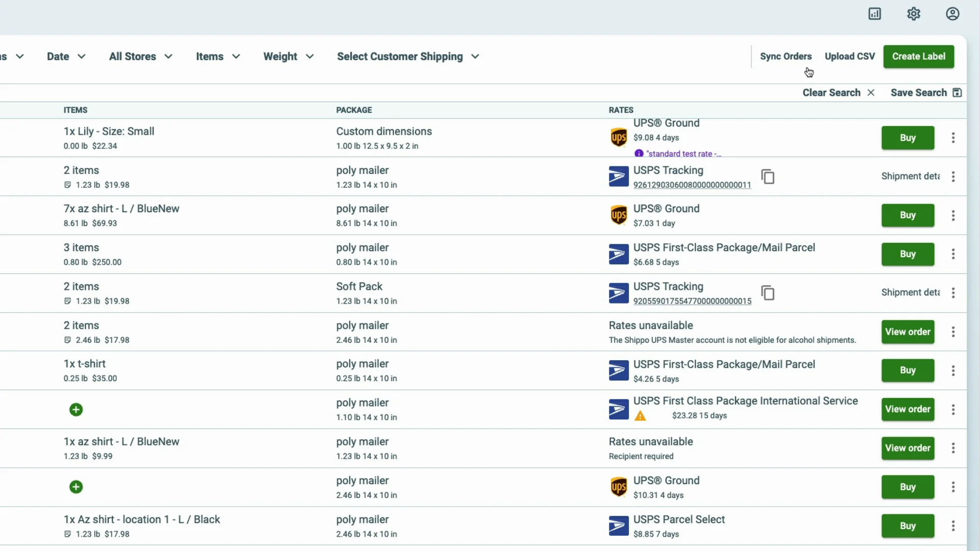This screenshot has height=551, width=980.
Task: Click 'USPS First Class Package International Service' text
Action: point(745,402)
